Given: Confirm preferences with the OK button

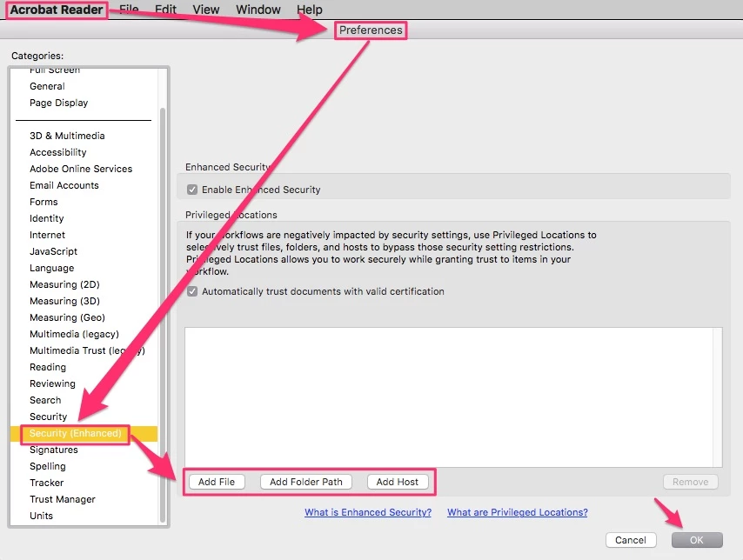Looking at the screenshot, I should tap(697, 540).
